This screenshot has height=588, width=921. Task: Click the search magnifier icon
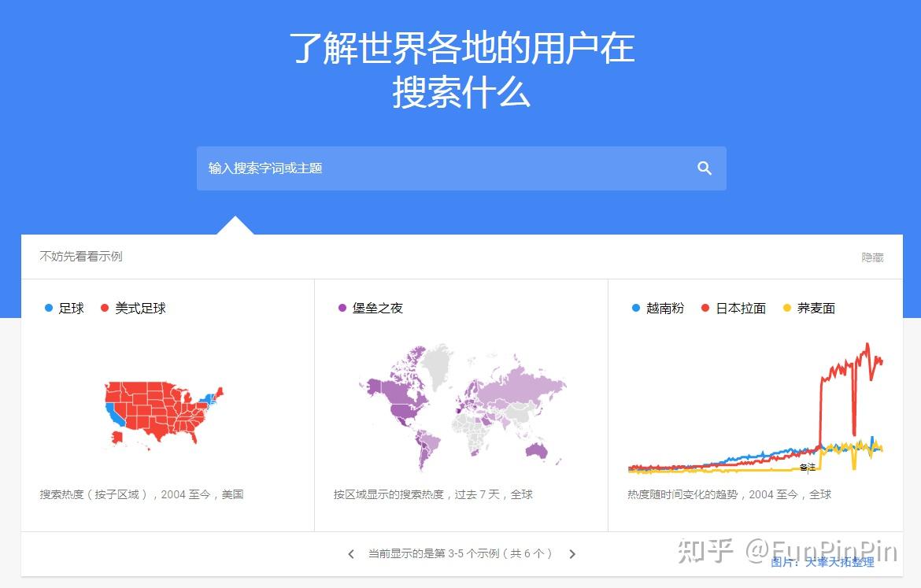tap(704, 168)
